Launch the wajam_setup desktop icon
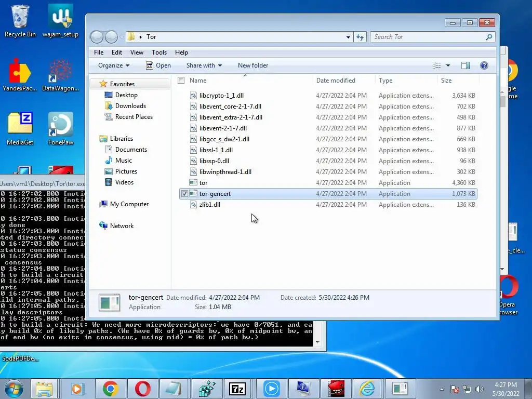The height and width of the screenshot is (399, 532). click(60, 20)
